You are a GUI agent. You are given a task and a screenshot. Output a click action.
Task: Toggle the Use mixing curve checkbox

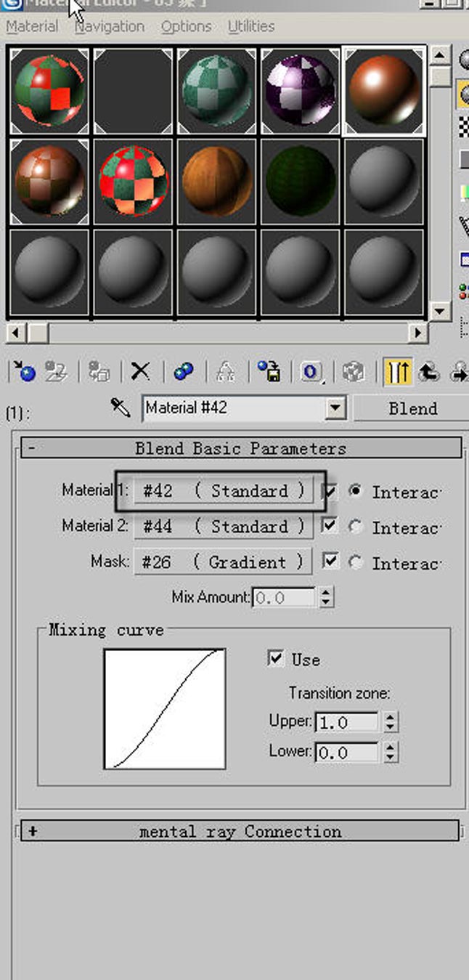pyautogui.click(x=275, y=658)
